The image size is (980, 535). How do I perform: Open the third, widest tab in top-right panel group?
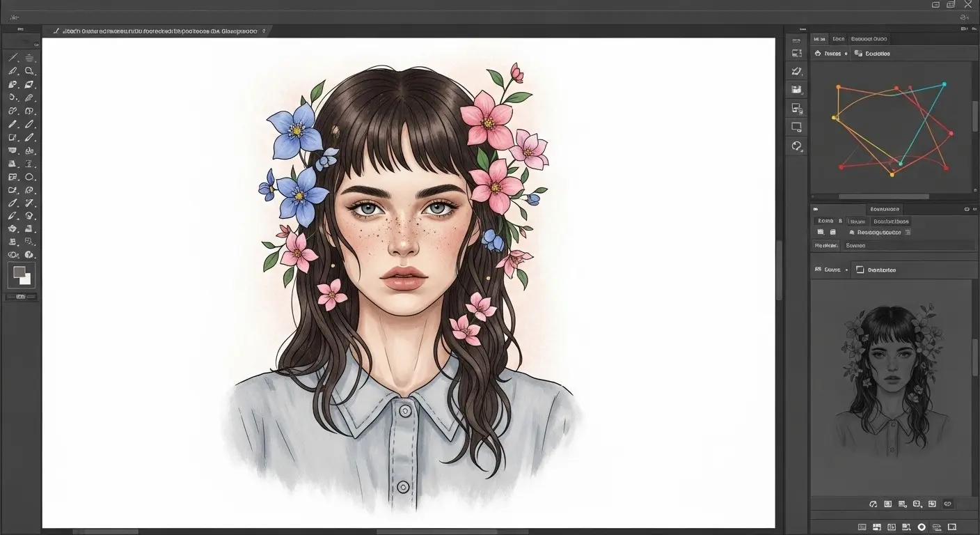[x=869, y=39]
